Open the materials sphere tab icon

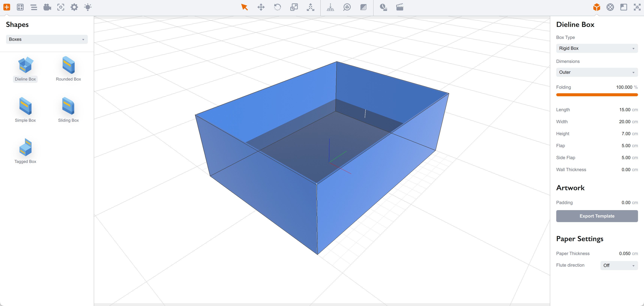(x=610, y=7)
